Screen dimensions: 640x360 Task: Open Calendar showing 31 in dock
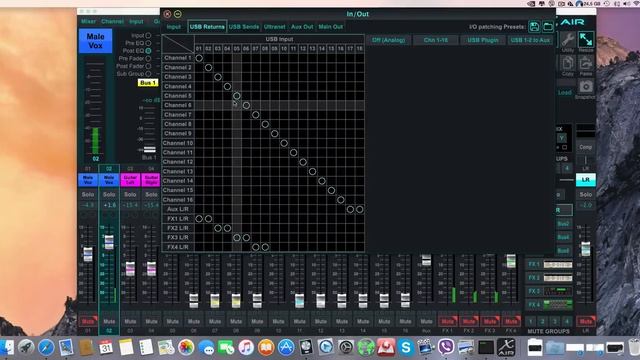pos(106,347)
